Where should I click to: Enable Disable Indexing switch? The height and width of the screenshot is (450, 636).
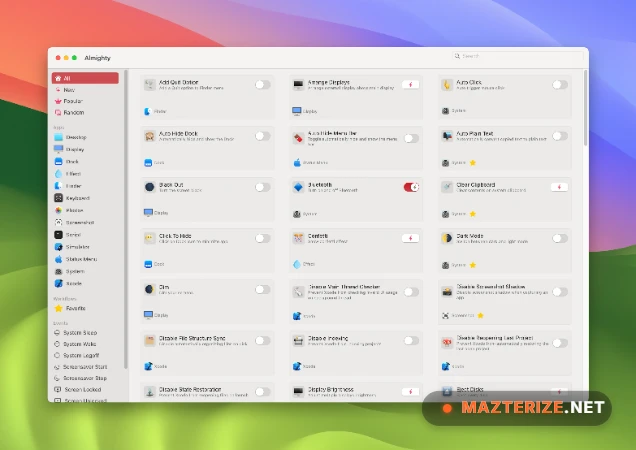(x=411, y=340)
